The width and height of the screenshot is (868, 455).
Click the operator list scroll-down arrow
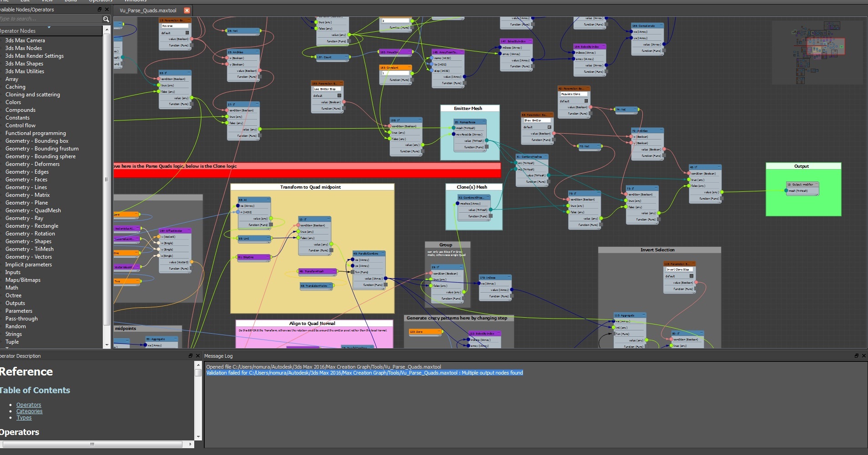pyautogui.click(x=107, y=345)
